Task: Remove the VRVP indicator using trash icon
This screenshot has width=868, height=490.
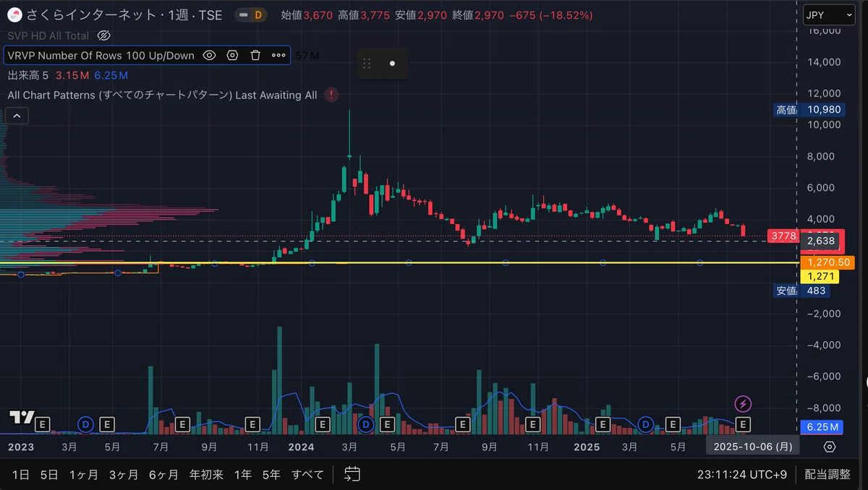Action: (255, 55)
